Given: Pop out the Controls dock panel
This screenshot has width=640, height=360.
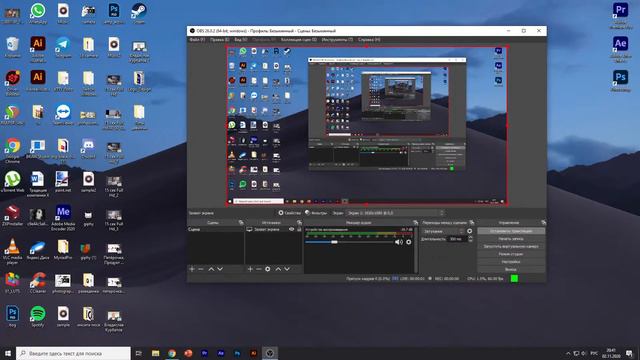Looking at the screenshot, I should click(543, 222).
